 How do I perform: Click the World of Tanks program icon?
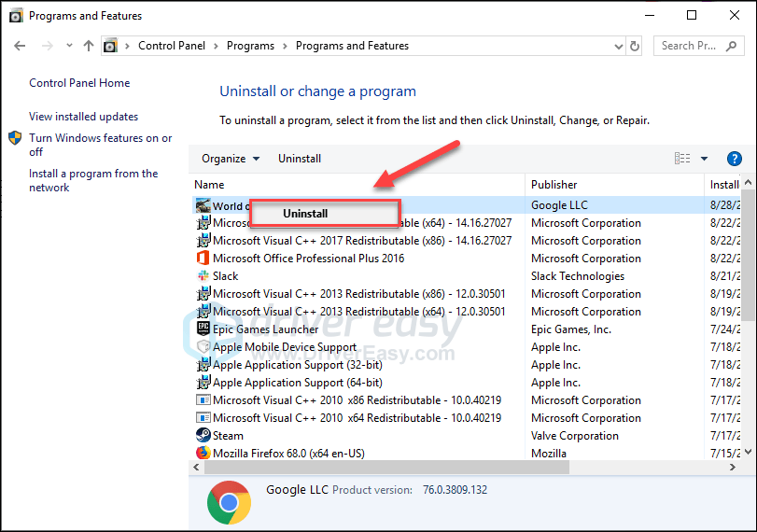[x=203, y=205]
